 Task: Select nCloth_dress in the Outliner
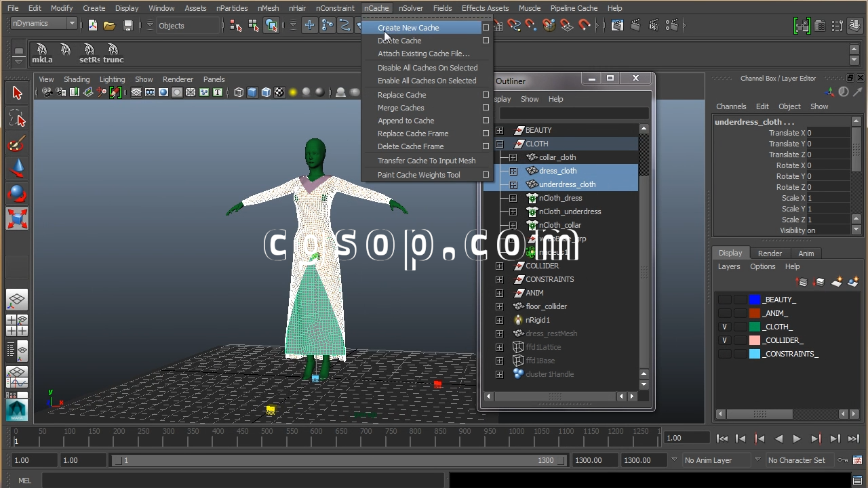[560, 198]
